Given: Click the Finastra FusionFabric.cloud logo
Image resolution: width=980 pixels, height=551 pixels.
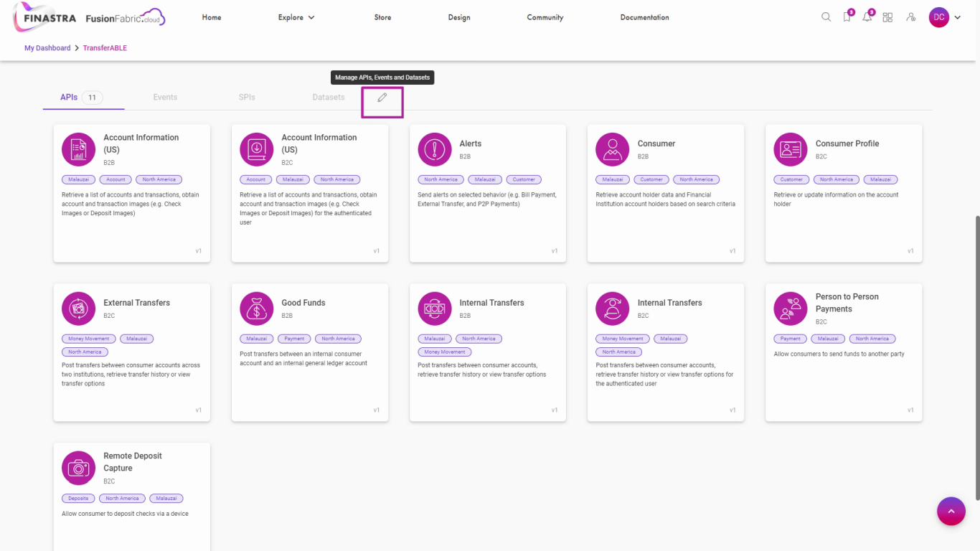Looking at the screenshot, I should [90, 17].
